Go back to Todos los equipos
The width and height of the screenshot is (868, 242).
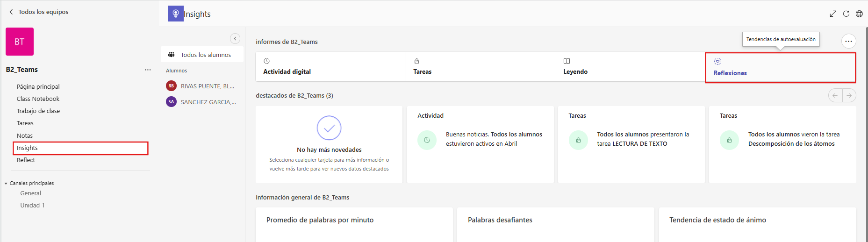tap(38, 12)
